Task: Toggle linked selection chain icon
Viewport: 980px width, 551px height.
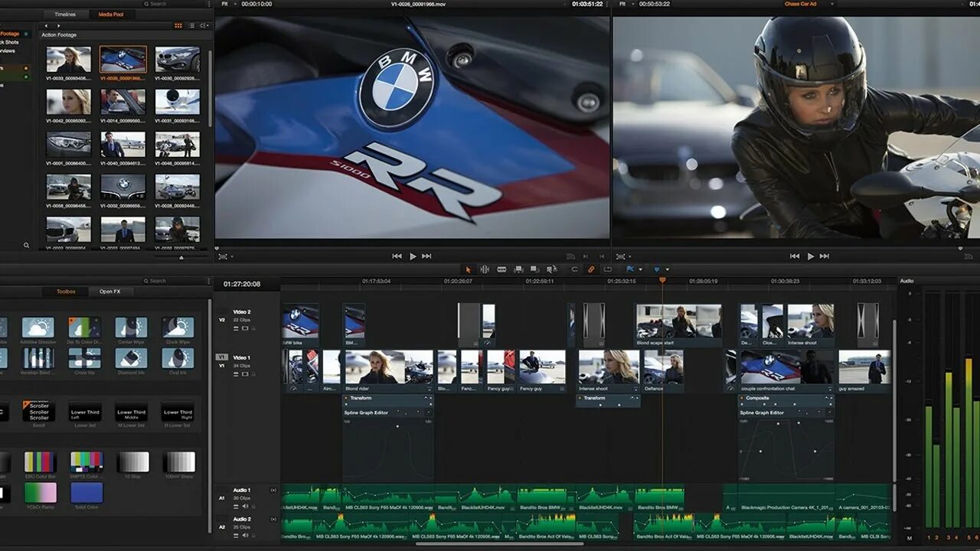Action: [x=591, y=269]
